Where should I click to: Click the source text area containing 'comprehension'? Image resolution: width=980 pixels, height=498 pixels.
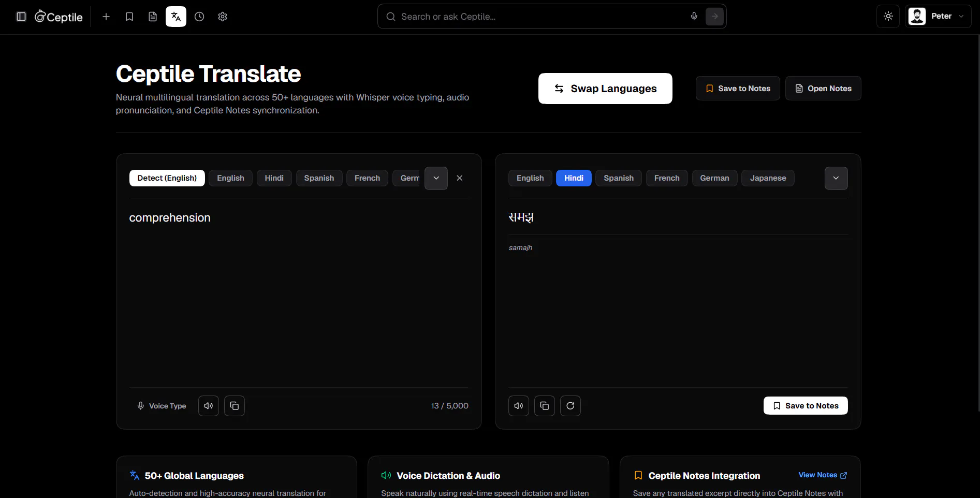[x=299, y=292]
